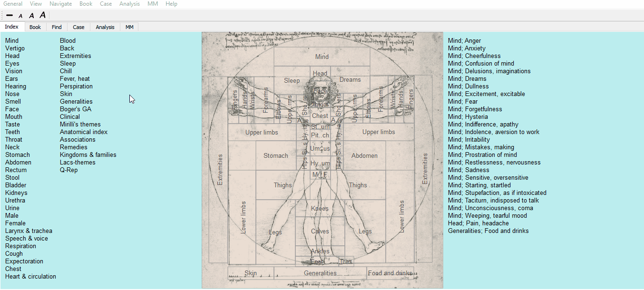
Task: Open the Mind; Weeping, tearful mood rubric
Action: (488, 216)
